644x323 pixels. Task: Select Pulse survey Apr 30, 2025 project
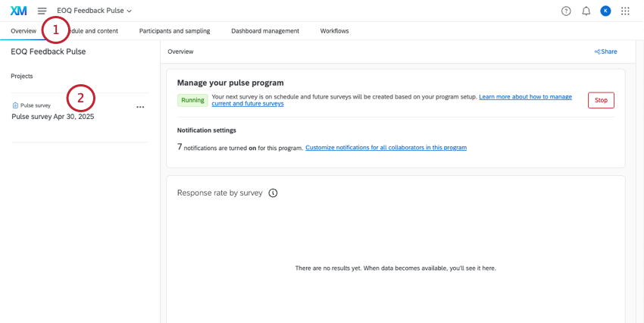[x=53, y=117]
